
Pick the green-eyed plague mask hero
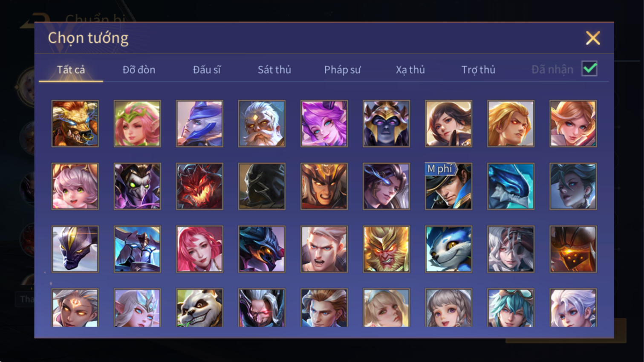point(137,186)
